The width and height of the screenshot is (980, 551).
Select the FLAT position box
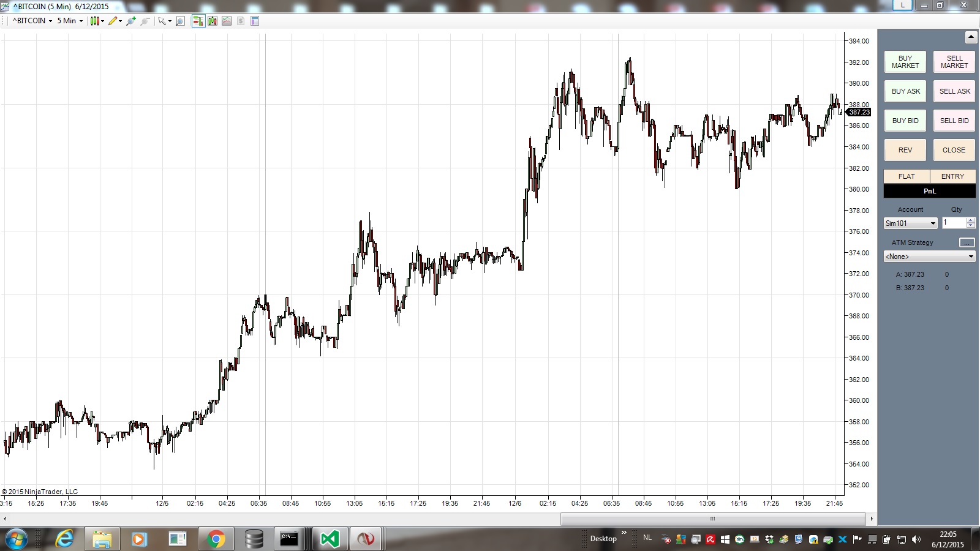pyautogui.click(x=907, y=176)
